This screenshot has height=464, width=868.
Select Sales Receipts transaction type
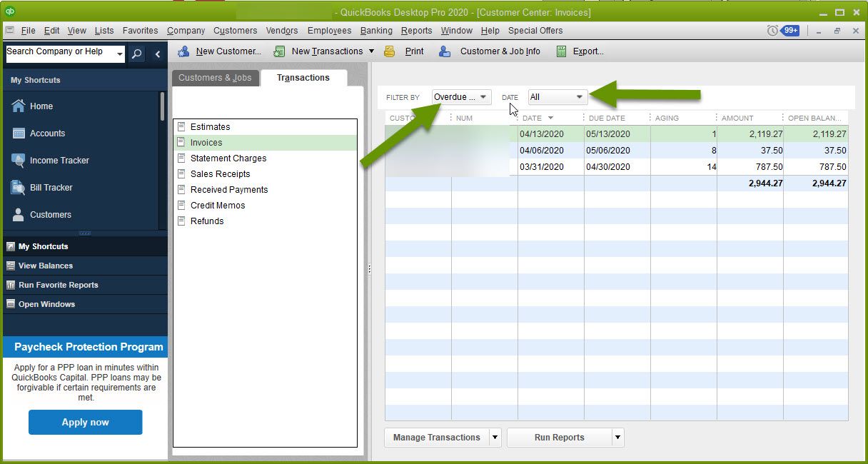point(265,174)
